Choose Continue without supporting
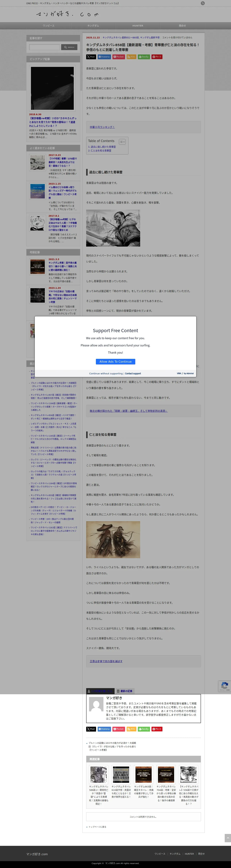The image size is (231, 868). click(x=106, y=373)
